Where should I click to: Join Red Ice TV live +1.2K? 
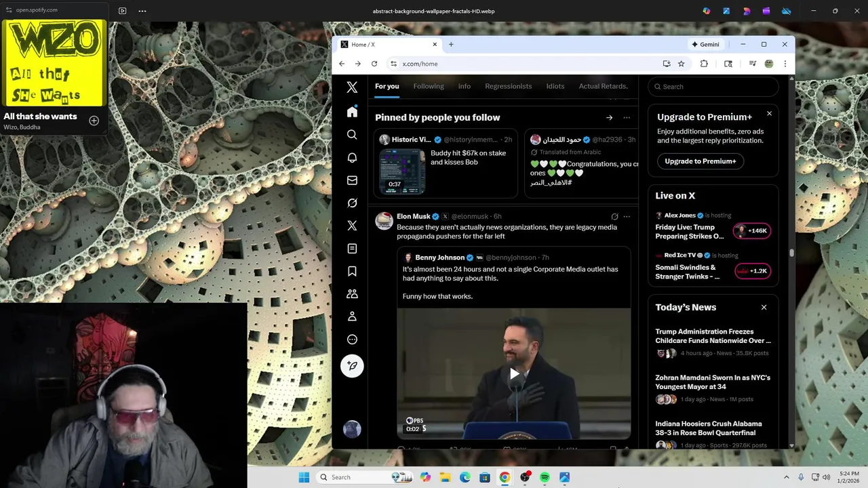pyautogui.click(x=752, y=270)
